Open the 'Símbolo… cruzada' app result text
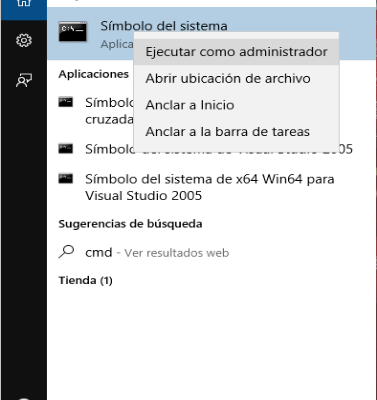Image resolution: width=377 pixels, height=400 pixels. (x=109, y=111)
